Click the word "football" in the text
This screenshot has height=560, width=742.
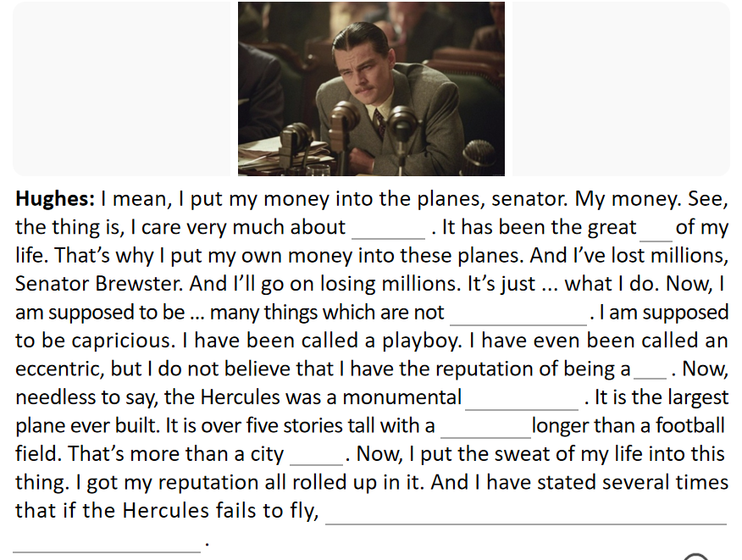pos(690,426)
